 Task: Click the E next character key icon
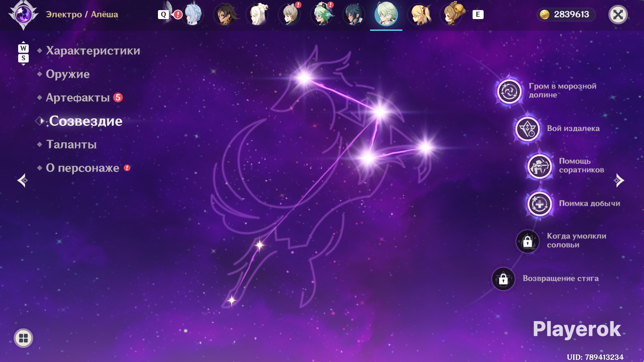pyautogui.click(x=478, y=15)
